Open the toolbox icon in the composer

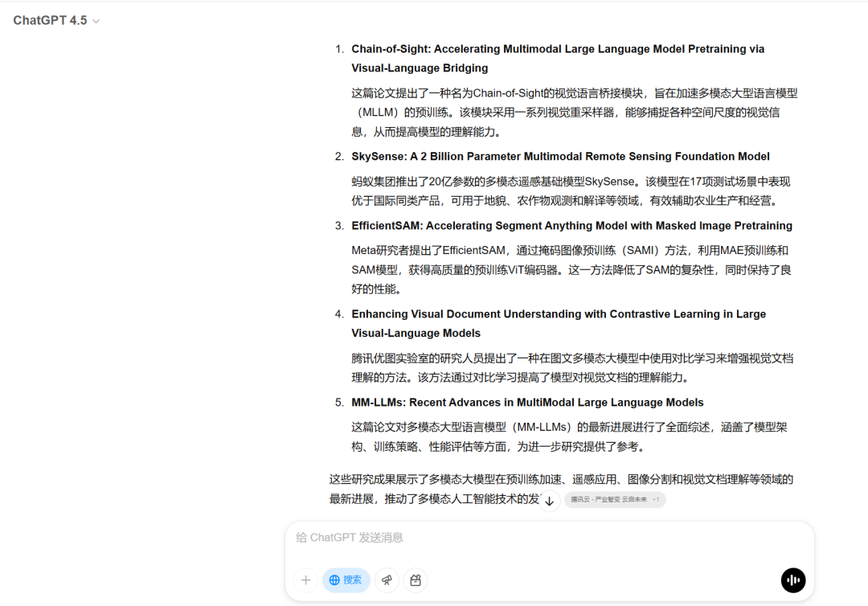pyautogui.click(x=416, y=580)
